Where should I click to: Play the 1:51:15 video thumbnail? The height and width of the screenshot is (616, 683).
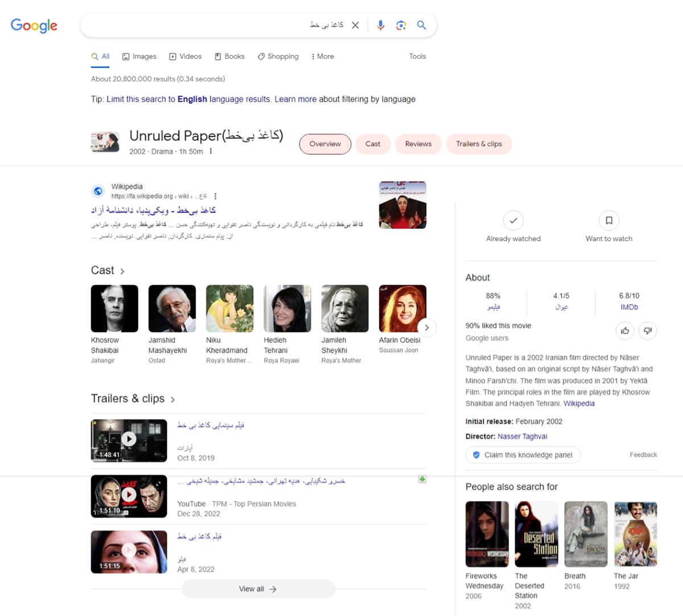tap(129, 552)
